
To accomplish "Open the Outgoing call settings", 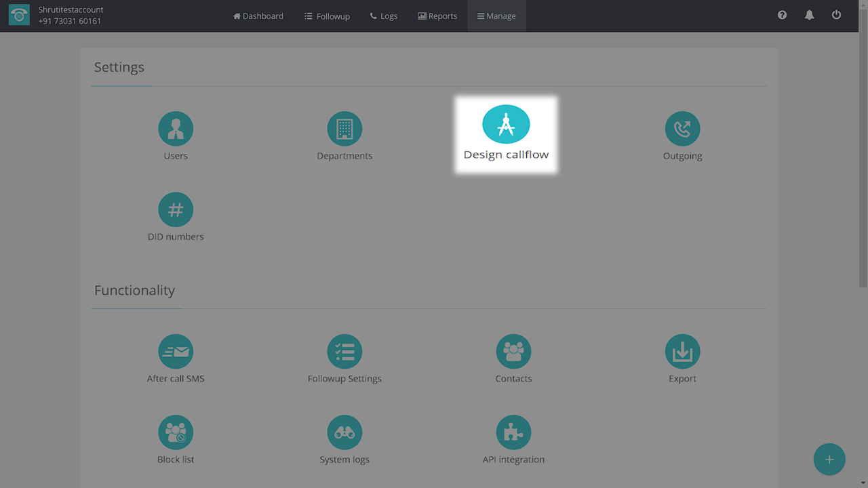I will 682,129.
